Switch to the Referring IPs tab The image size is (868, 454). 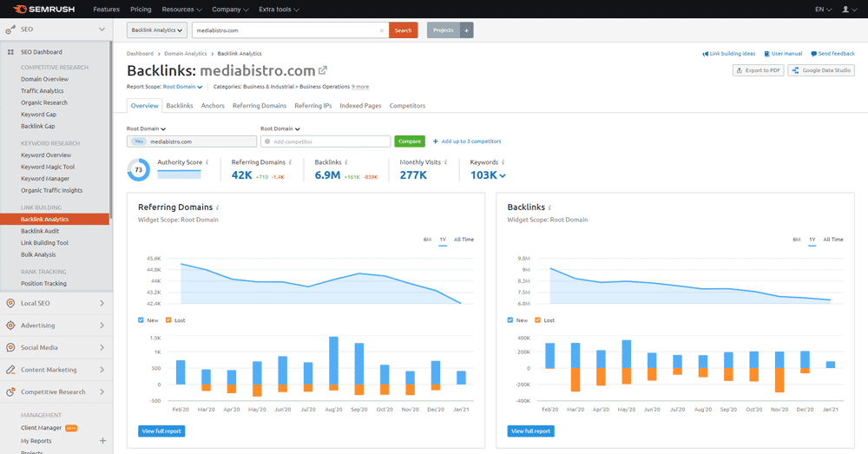click(x=312, y=106)
